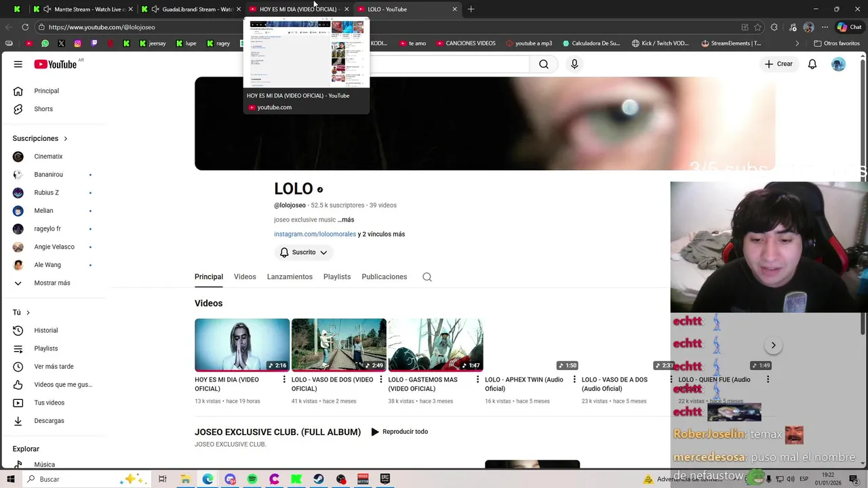Switch to the GuadaLibrandi Stream browser tab
Image resolution: width=868 pixels, height=488 pixels.
coord(191,9)
